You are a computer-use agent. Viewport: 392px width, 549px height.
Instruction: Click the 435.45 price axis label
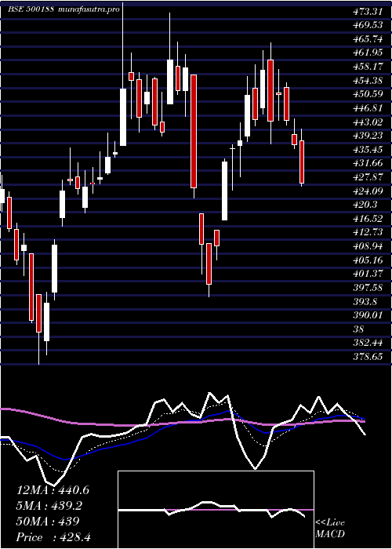click(366, 150)
